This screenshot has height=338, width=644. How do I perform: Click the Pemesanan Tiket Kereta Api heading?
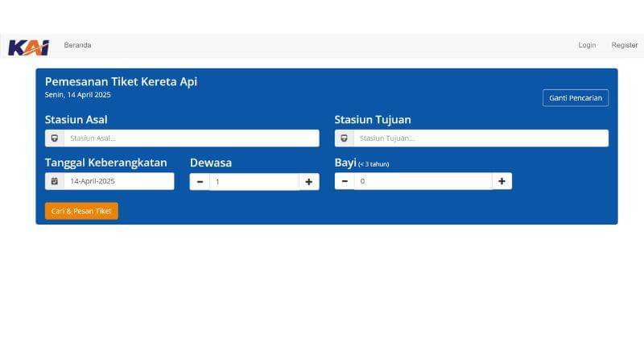pos(121,81)
